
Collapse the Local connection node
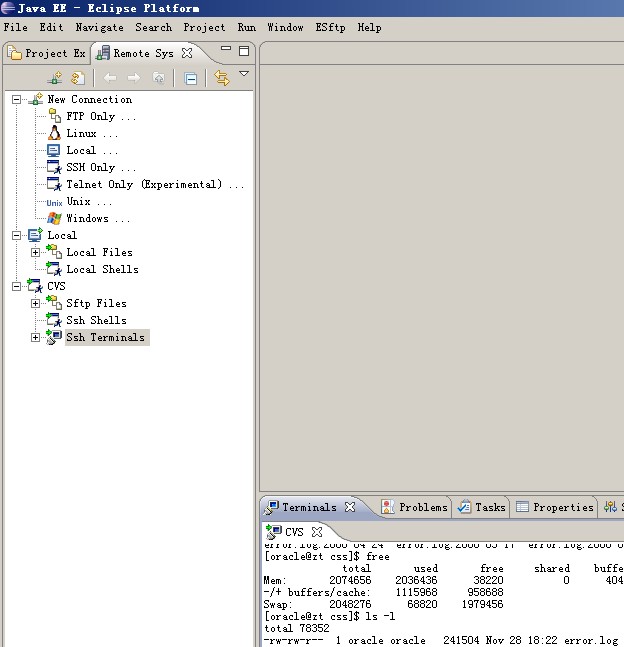pos(16,235)
